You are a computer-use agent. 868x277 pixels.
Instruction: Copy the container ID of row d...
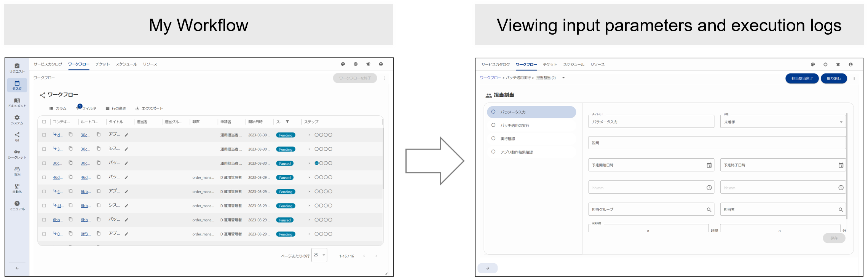(70, 134)
